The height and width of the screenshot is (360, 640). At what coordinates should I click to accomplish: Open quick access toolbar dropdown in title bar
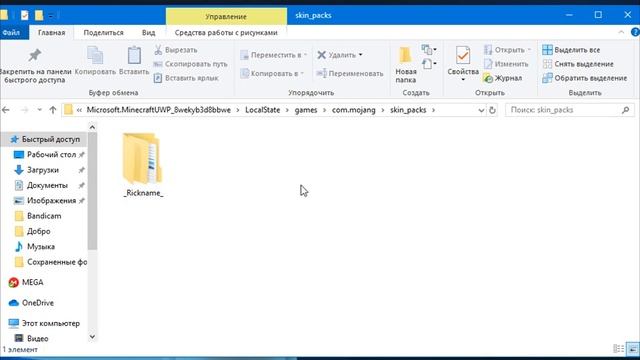[51, 16]
